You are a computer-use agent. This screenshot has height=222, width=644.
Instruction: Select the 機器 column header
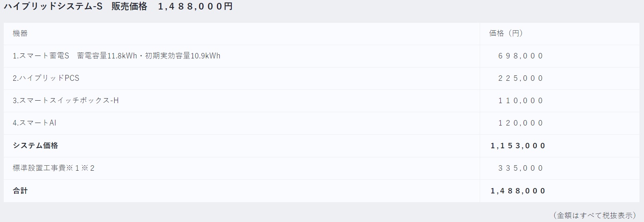tap(20, 34)
